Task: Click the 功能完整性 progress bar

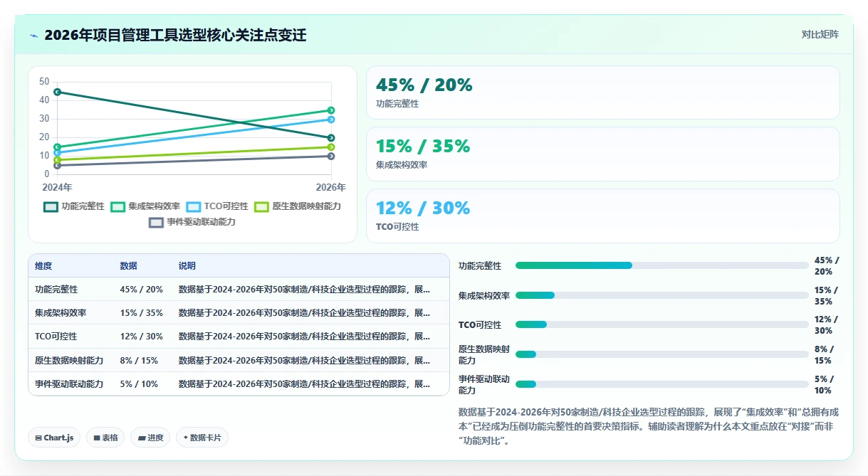Action: 662,265
